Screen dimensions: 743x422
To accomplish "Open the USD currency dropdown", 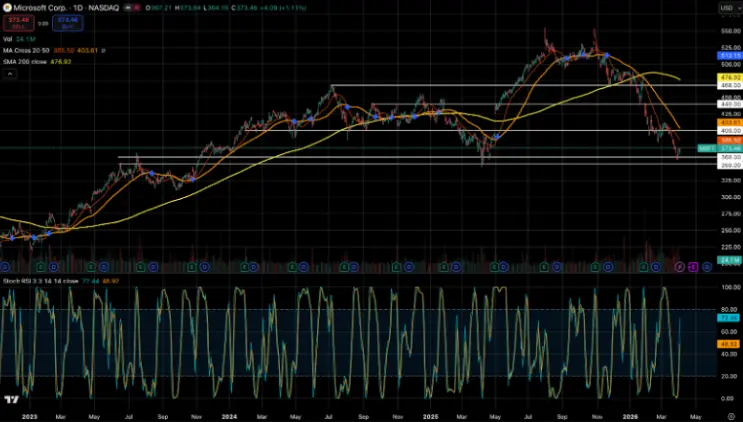I will [727, 8].
